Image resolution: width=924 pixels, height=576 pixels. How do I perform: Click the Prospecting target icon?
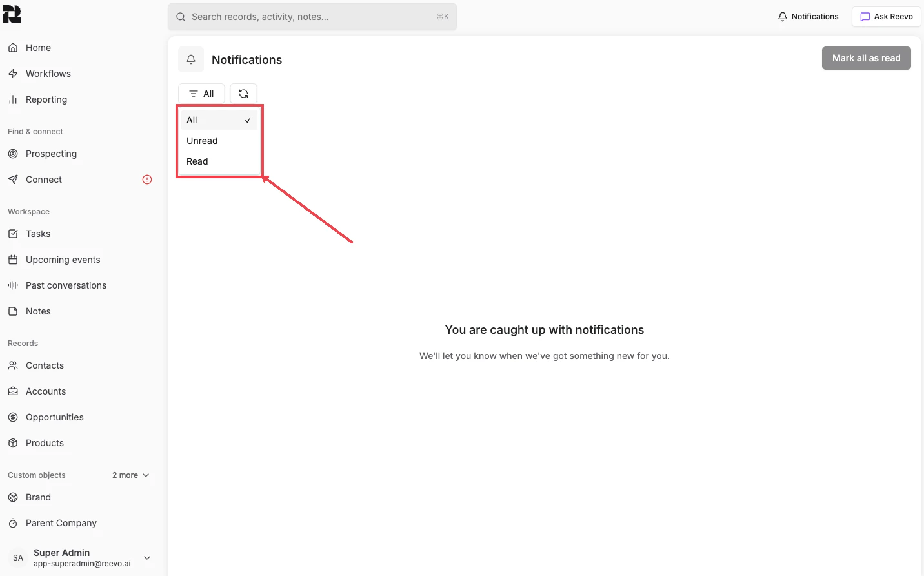click(13, 154)
